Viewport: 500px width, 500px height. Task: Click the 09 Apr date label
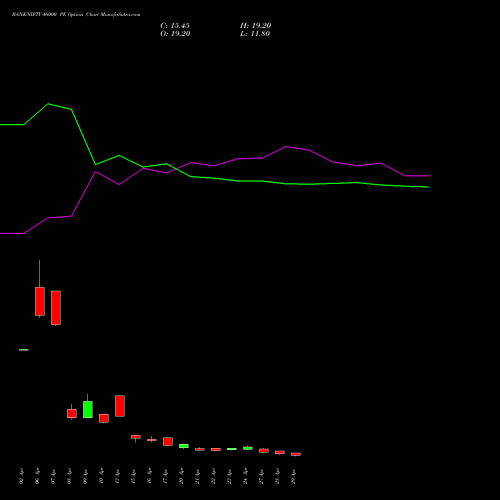[85, 477]
